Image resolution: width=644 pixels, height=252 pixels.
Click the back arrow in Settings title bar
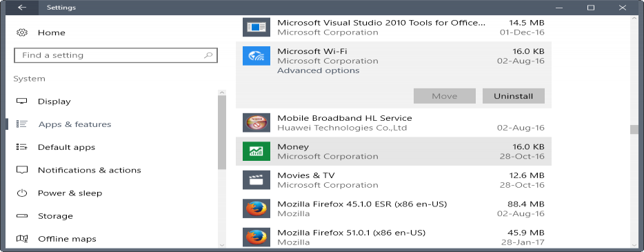click(22, 8)
